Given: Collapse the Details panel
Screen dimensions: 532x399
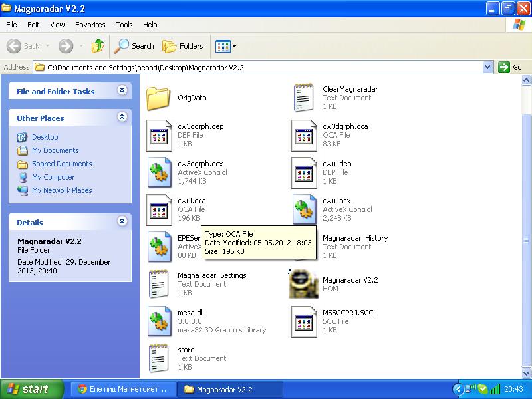Looking at the screenshot, I should (122, 221).
